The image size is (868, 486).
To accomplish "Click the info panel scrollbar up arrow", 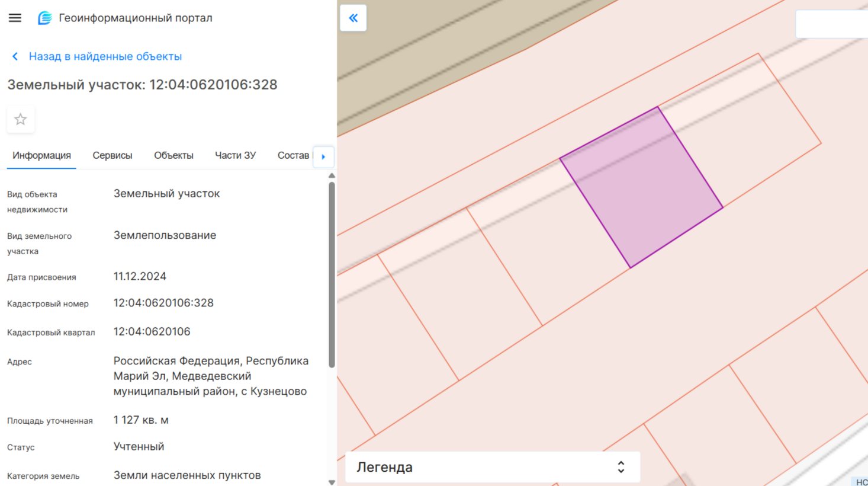I will point(332,175).
